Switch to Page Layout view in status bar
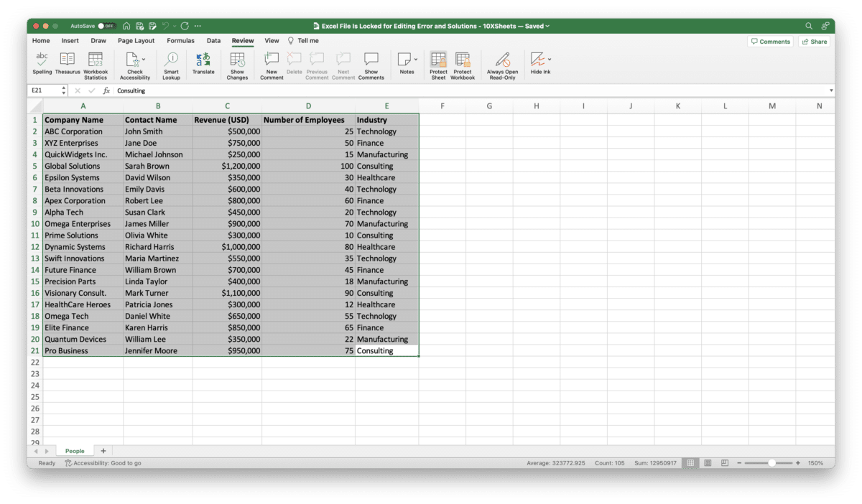 pyautogui.click(x=708, y=462)
